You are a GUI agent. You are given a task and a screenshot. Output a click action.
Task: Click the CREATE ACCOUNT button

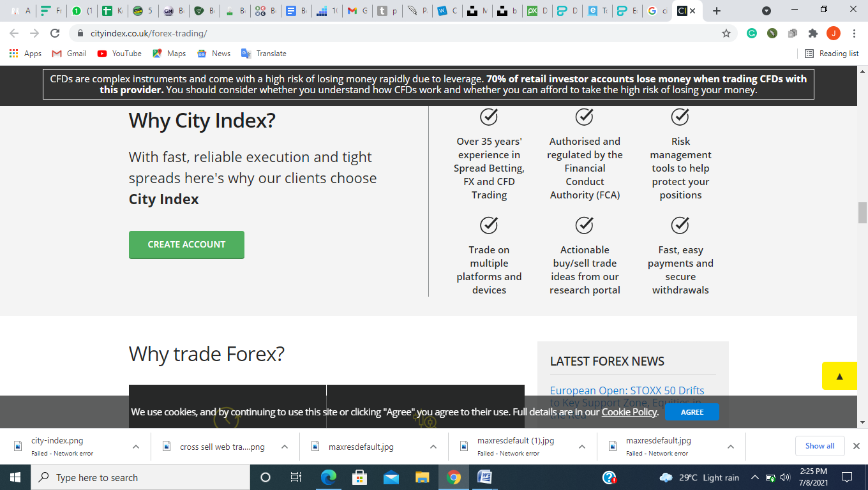[186, 244]
